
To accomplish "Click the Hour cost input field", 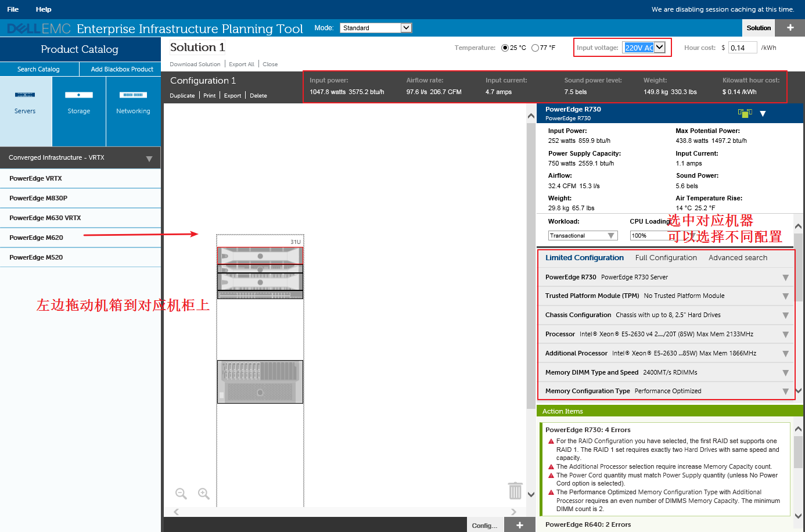I will 743,48.
